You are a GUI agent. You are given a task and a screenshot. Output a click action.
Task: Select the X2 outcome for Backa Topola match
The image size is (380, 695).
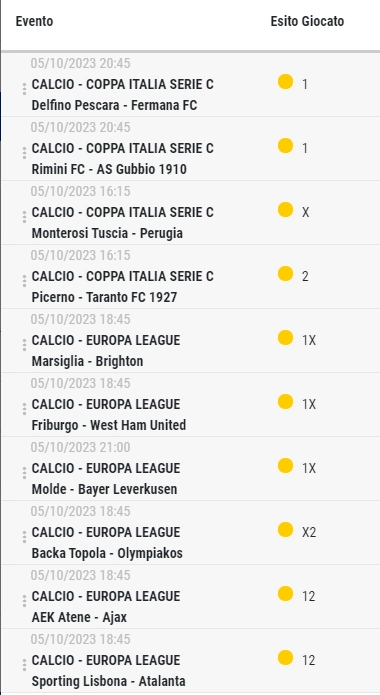coord(309,532)
